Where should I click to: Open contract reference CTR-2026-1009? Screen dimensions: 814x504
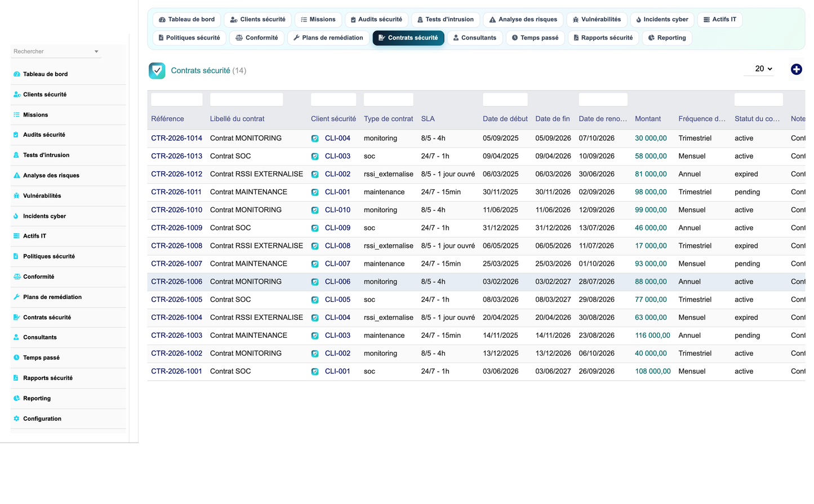click(176, 228)
